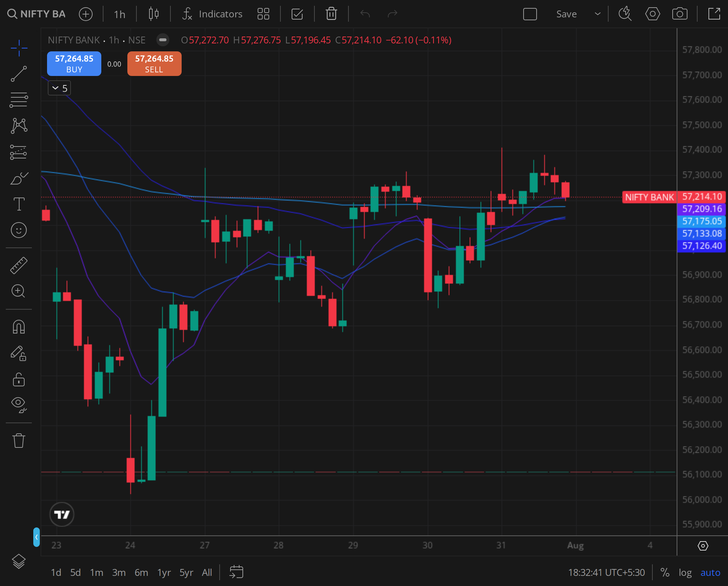Screen dimensions: 728x586
Task: Open price scale settings gear icon
Action: point(703,546)
